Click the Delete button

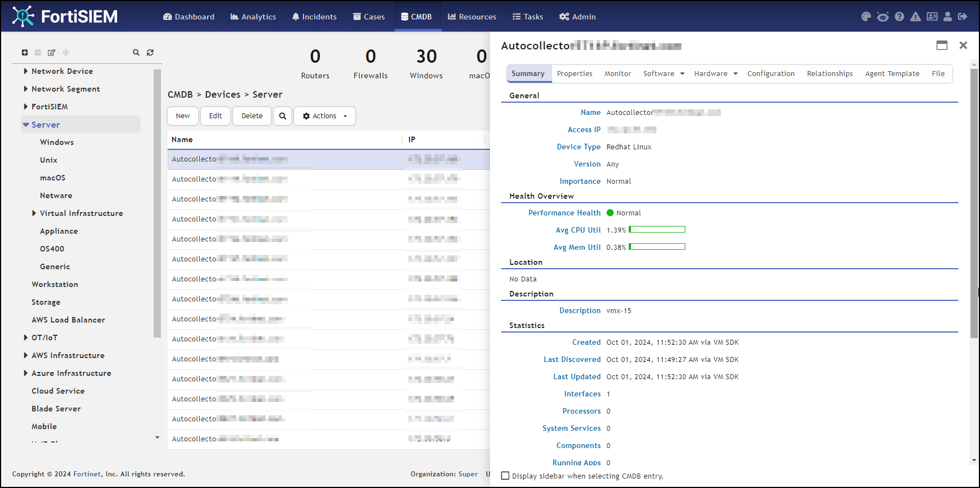[x=252, y=116]
